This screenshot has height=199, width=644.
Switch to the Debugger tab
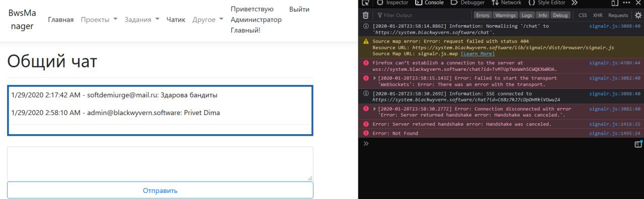click(467, 3)
